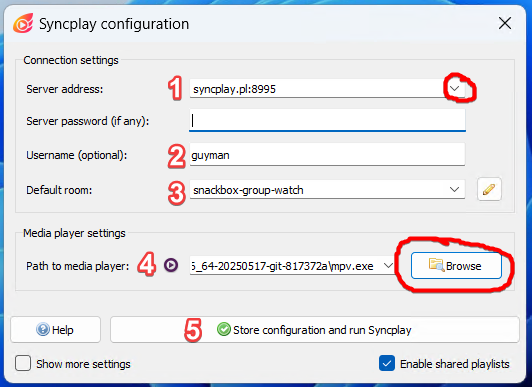Open the Help button
This screenshot has height=387, width=532.
point(56,329)
